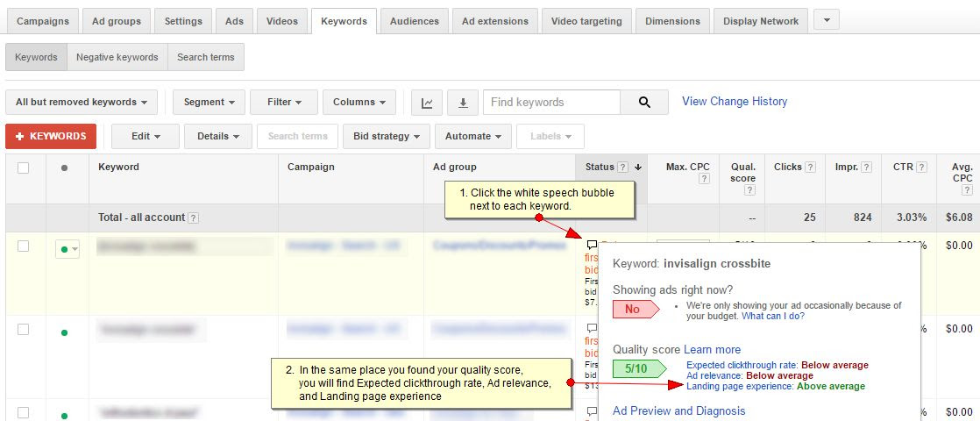The image size is (980, 421).
Task: Click green status dot of second row
Action: [64, 332]
